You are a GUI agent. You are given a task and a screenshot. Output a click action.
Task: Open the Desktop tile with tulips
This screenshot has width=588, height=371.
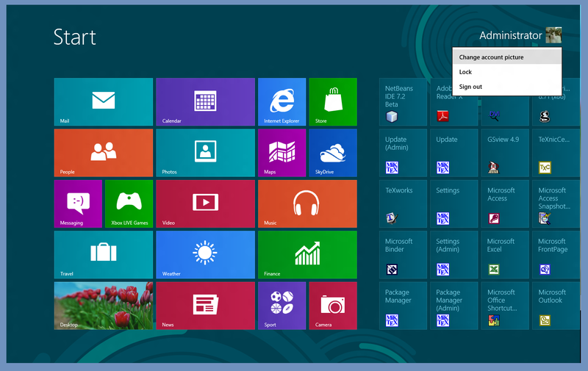pyautogui.click(x=104, y=306)
